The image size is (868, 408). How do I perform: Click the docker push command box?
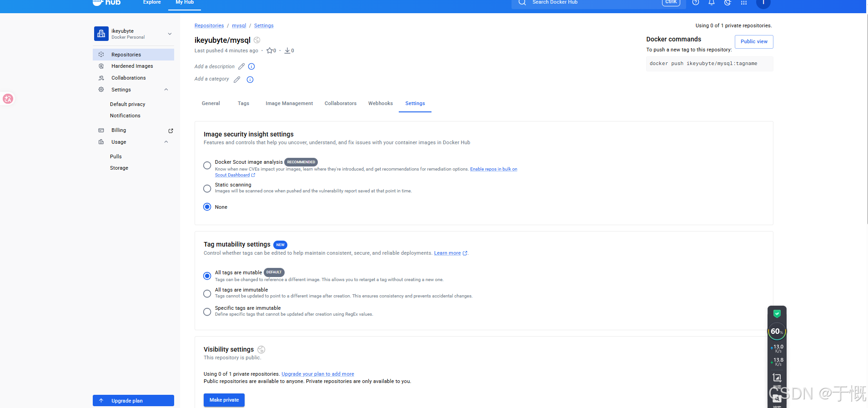point(710,64)
